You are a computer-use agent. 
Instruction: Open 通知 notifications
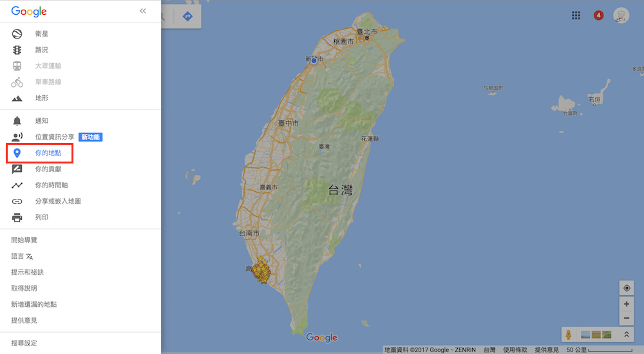click(x=41, y=121)
